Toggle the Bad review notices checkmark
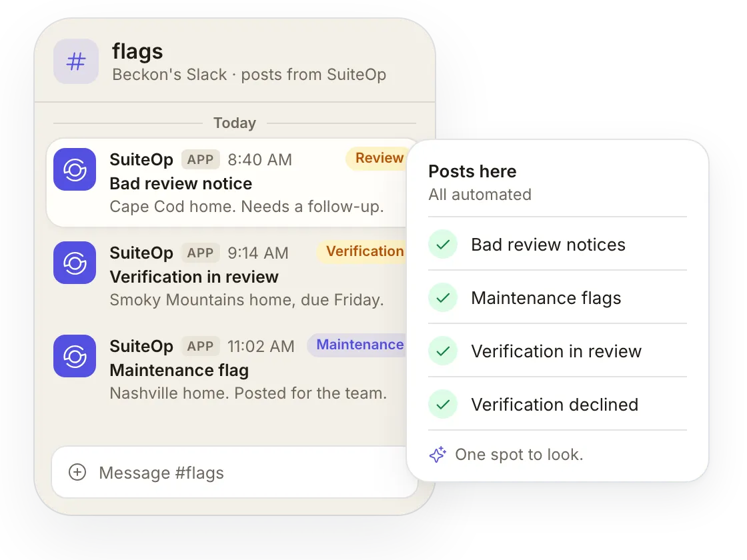The height and width of the screenshot is (560, 747). (443, 244)
